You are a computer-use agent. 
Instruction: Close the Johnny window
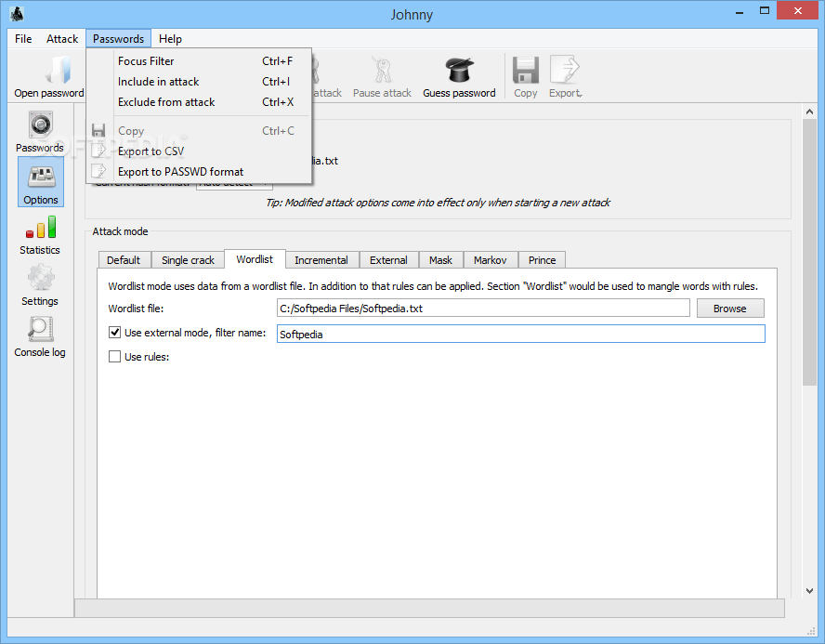tap(798, 10)
